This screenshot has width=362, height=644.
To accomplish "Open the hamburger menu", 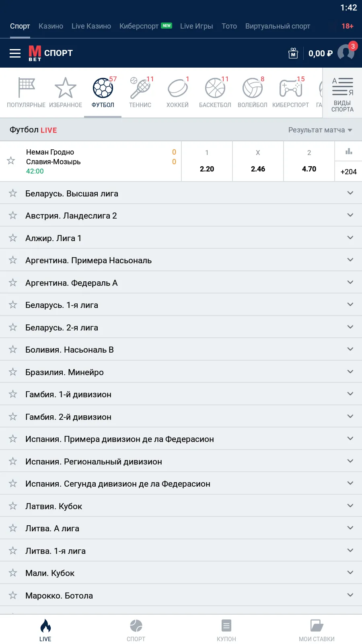I will tap(15, 53).
